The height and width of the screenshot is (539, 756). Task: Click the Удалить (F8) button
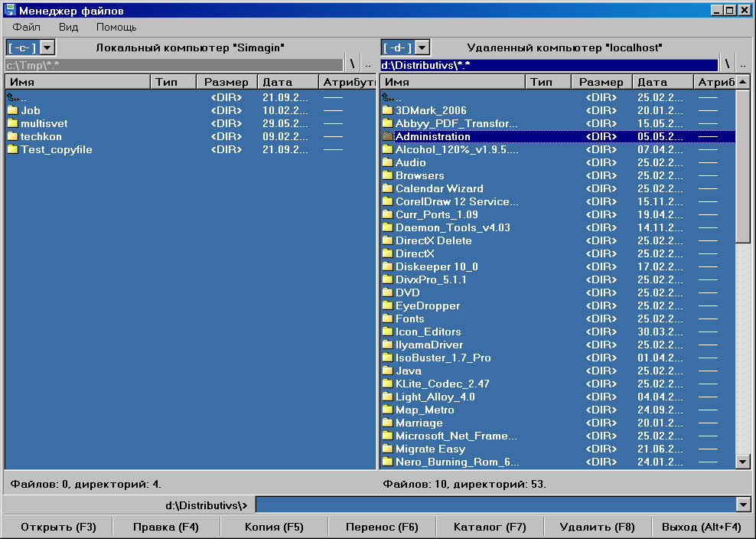(x=598, y=527)
